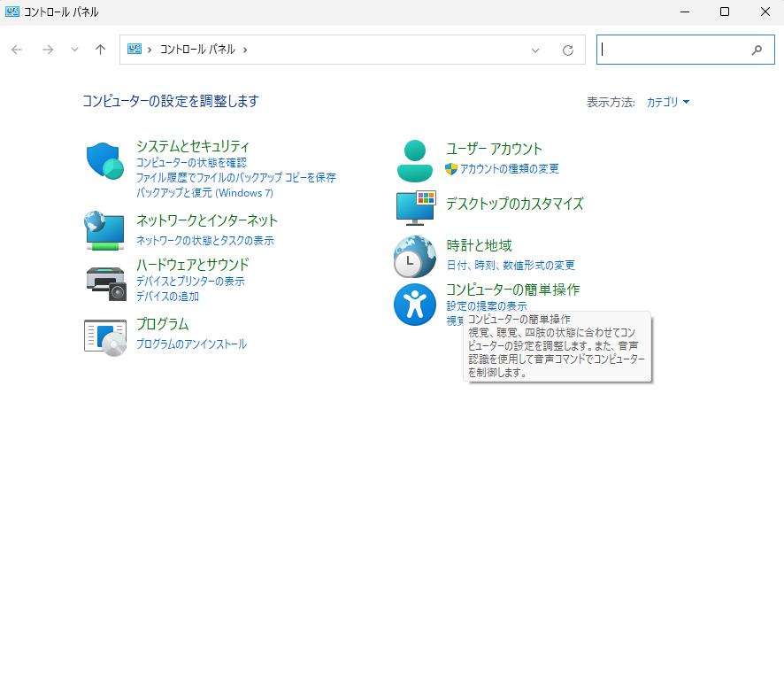
Task: Click the Clock and Region globe icon
Action: [x=414, y=257]
